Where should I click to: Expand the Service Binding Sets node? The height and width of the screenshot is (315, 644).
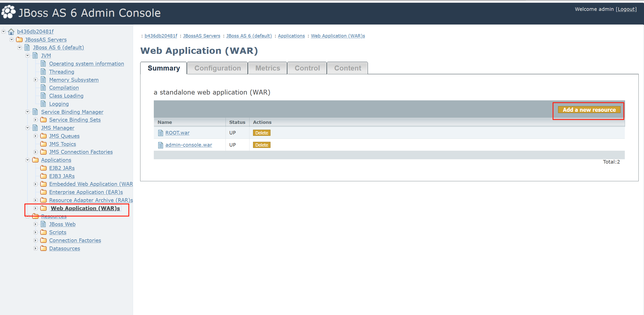coord(36,120)
